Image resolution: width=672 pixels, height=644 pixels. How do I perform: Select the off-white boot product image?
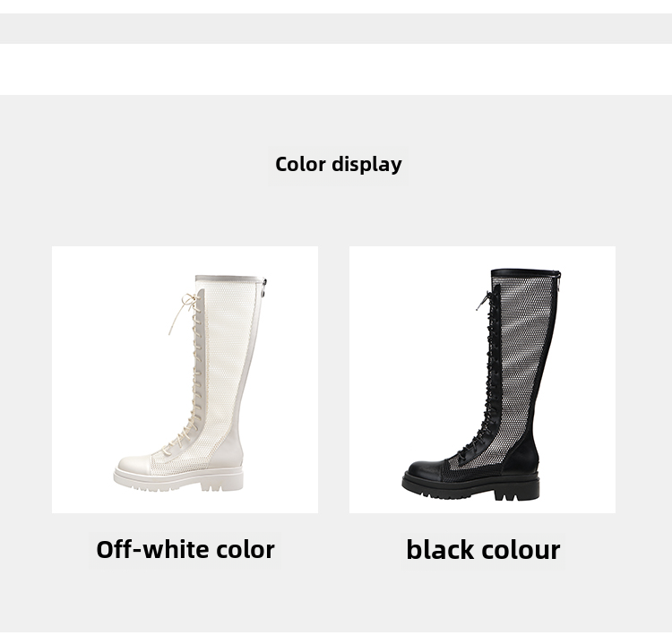185,379
